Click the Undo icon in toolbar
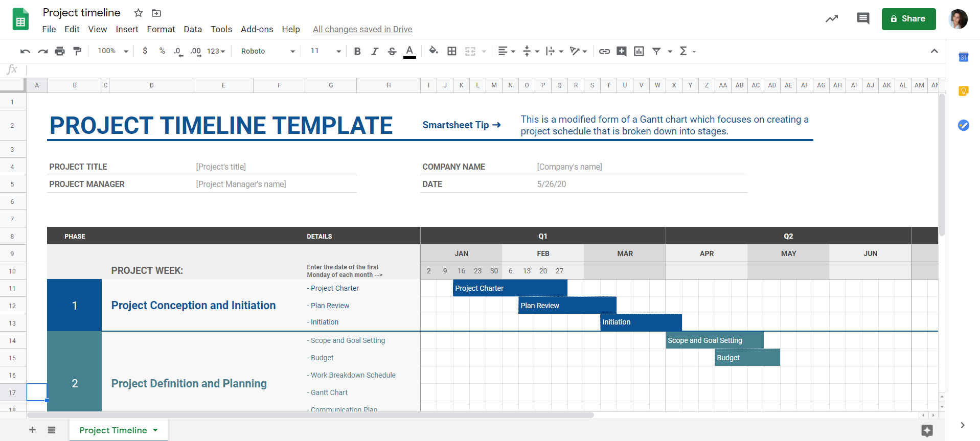Viewport: 980px width, 441px height. (25, 51)
